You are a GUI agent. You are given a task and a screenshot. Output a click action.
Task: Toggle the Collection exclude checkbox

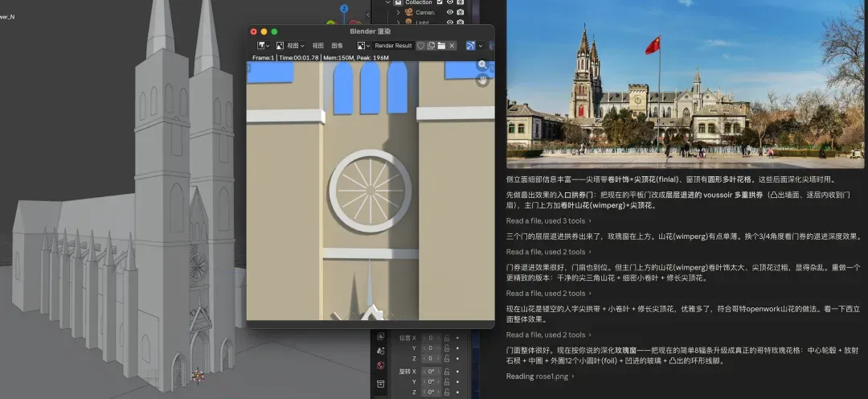(440, 2)
